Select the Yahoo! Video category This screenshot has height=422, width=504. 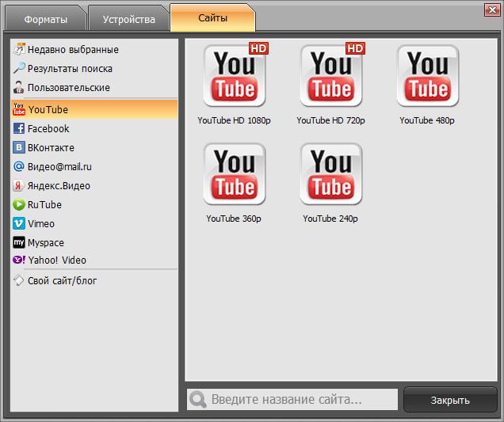[x=94, y=260]
